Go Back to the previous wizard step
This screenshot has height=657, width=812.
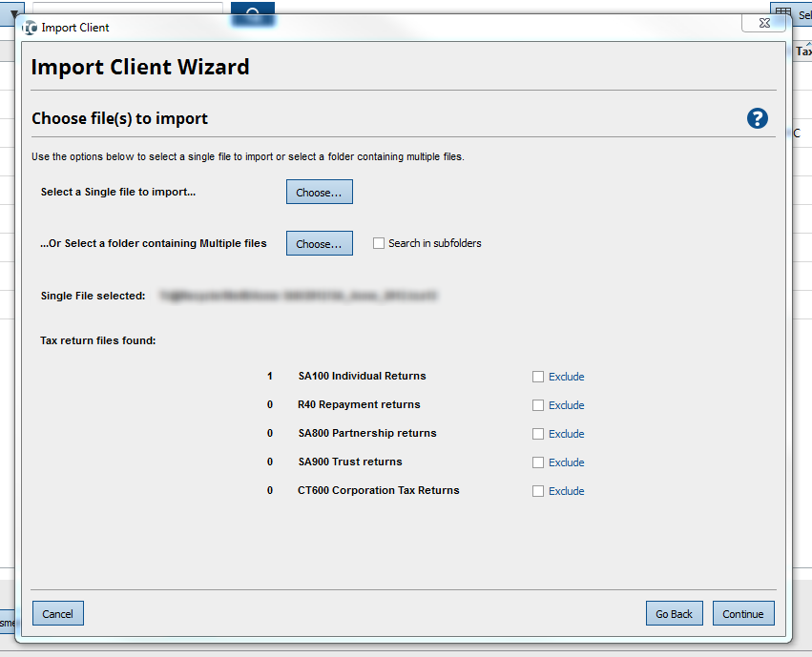674,613
